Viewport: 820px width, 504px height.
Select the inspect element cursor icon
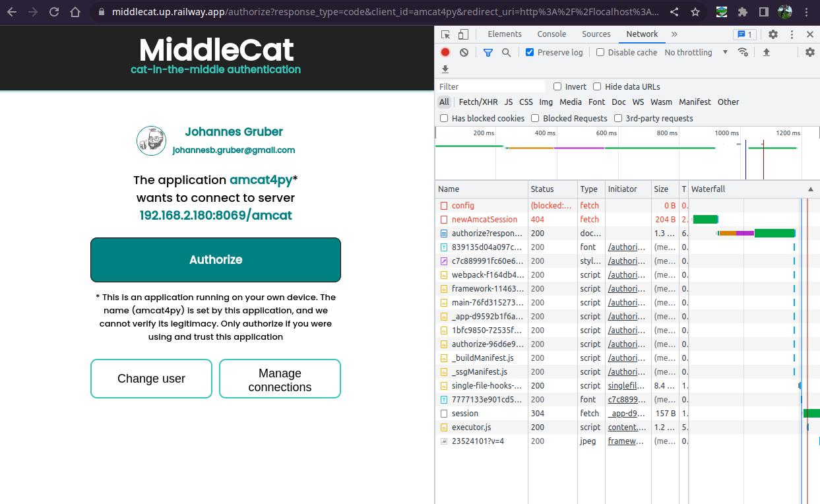click(445, 34)
